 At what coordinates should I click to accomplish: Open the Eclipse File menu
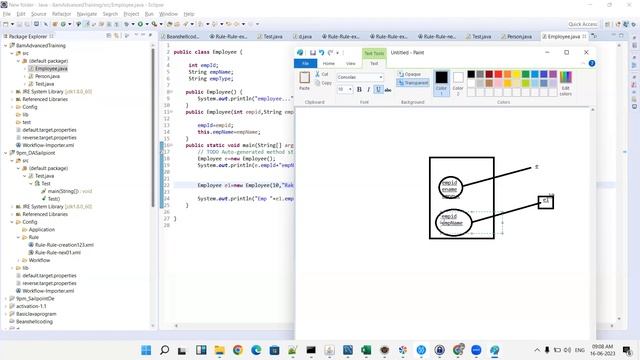[7, 14]
